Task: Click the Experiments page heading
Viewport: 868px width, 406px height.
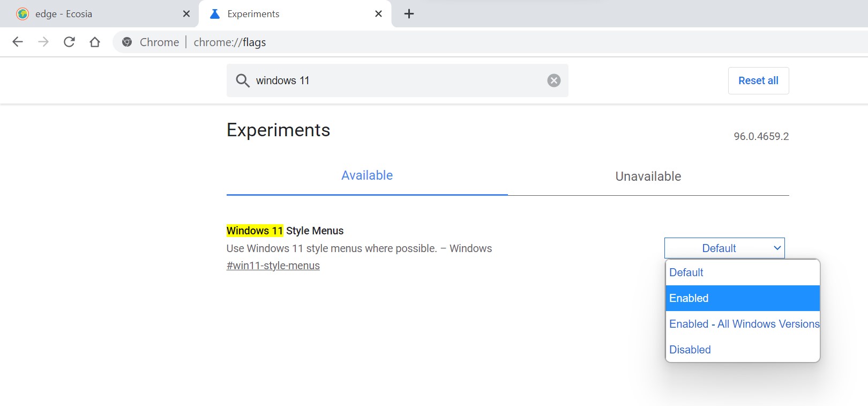Action: (278, 130)
